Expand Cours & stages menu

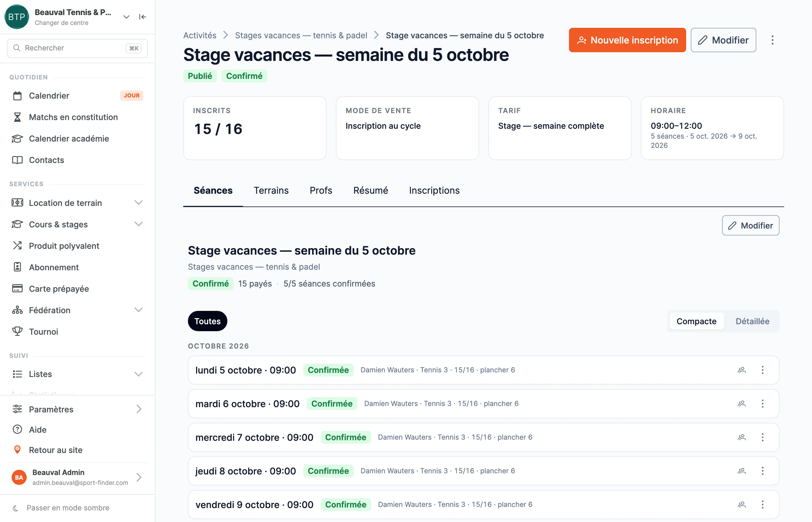(x=78, y=224)
